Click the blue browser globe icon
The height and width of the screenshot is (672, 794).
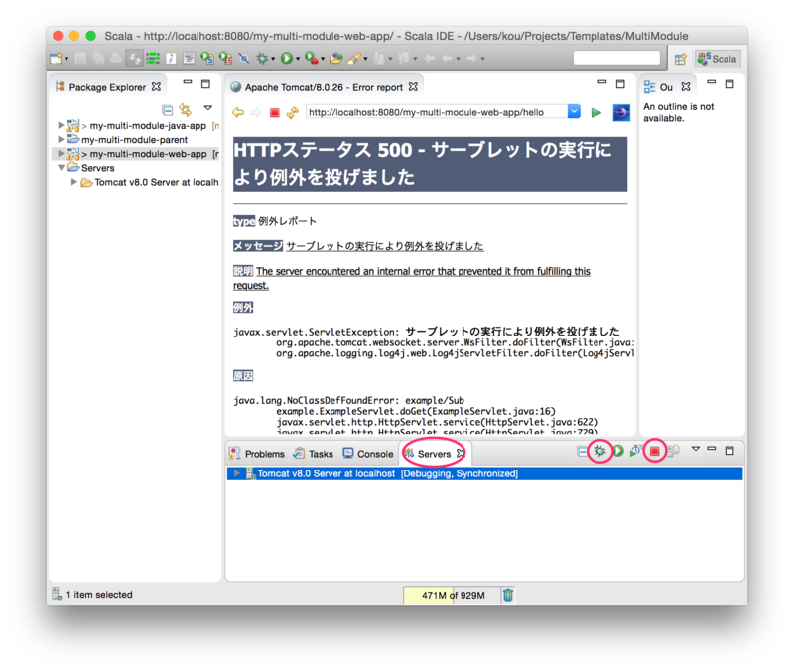point(621,112)
